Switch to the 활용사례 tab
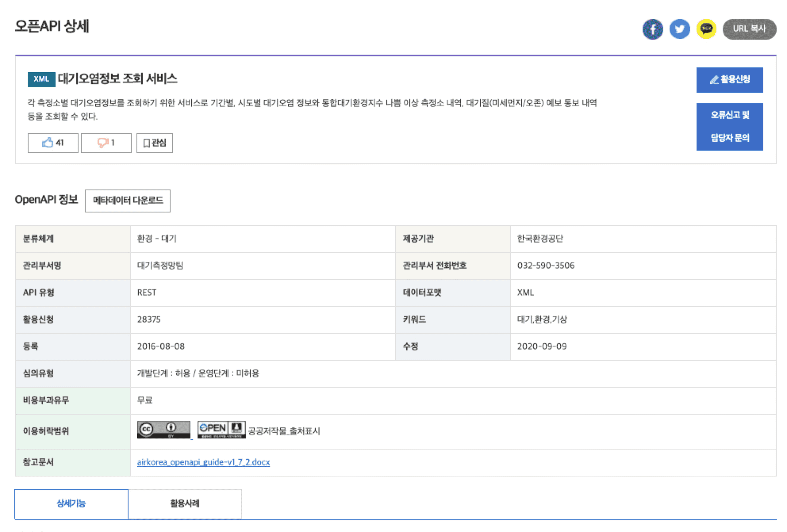Image resolution: width=787 pixels, height=532 pixels. click(x=184, y=503)
